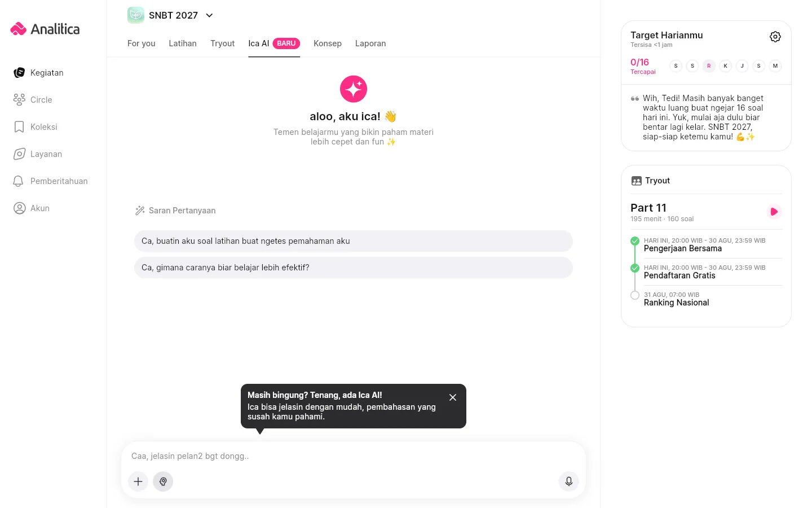Toggle the lightbulb thinking mode button
The height and width of the screenshot is (508, 812).
pos(163,481)
